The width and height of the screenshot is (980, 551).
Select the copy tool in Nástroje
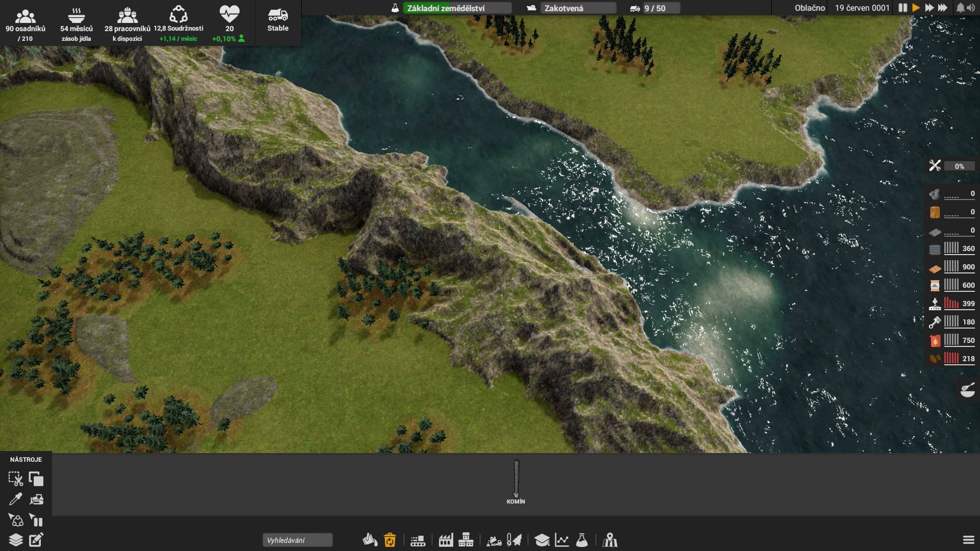coord(36,479)
